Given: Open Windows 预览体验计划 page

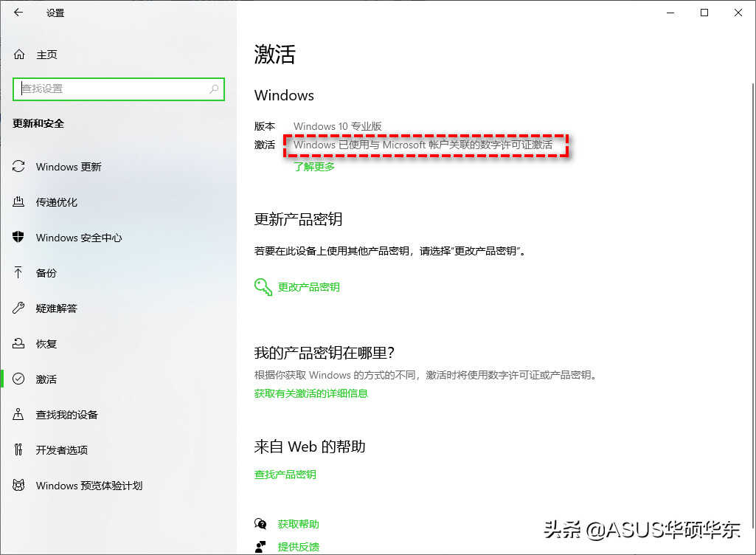Looking at the screenshot, I should click(89, 486).
